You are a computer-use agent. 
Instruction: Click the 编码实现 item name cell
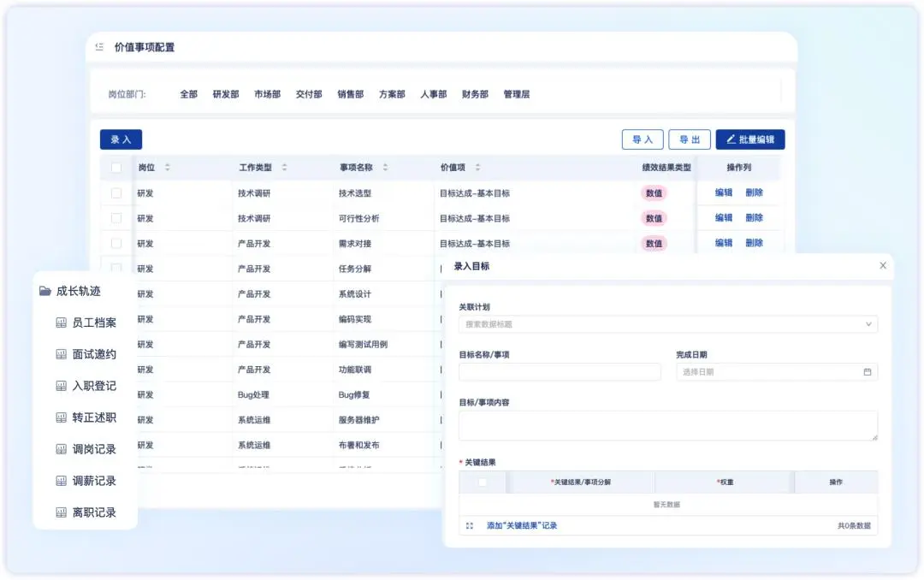click(x=355, y=319)
